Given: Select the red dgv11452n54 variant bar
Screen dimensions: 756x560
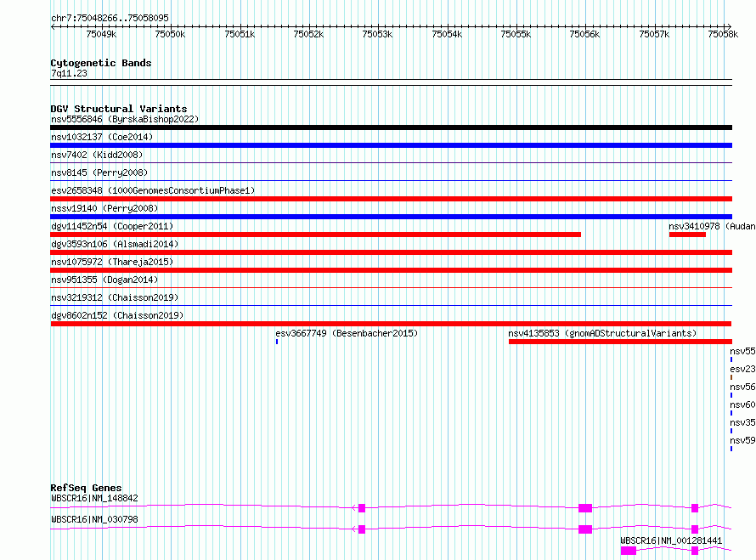Looking at the screenshot, I should (x=315, y=235).
